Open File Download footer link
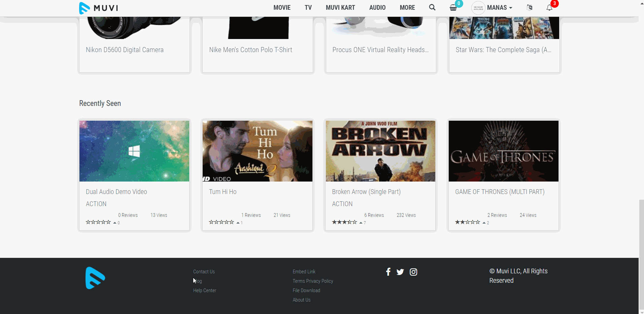The image size is (644, 314). pos(306,290)
